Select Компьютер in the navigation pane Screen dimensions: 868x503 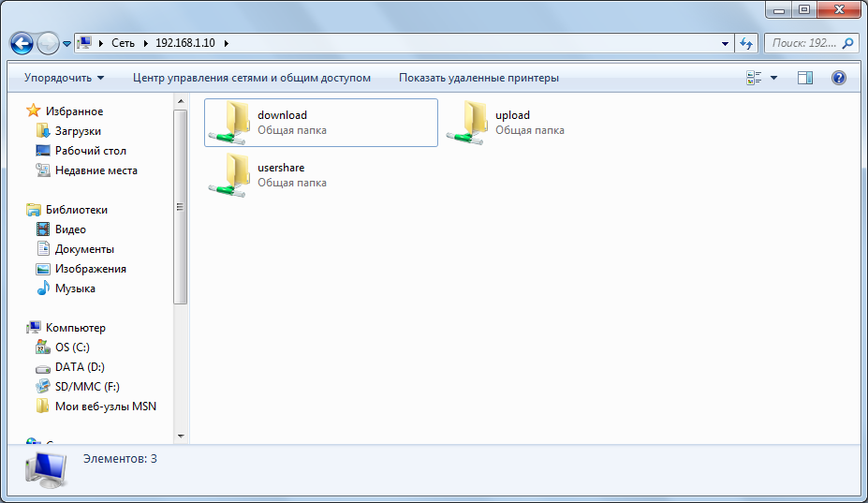point(75,328)
